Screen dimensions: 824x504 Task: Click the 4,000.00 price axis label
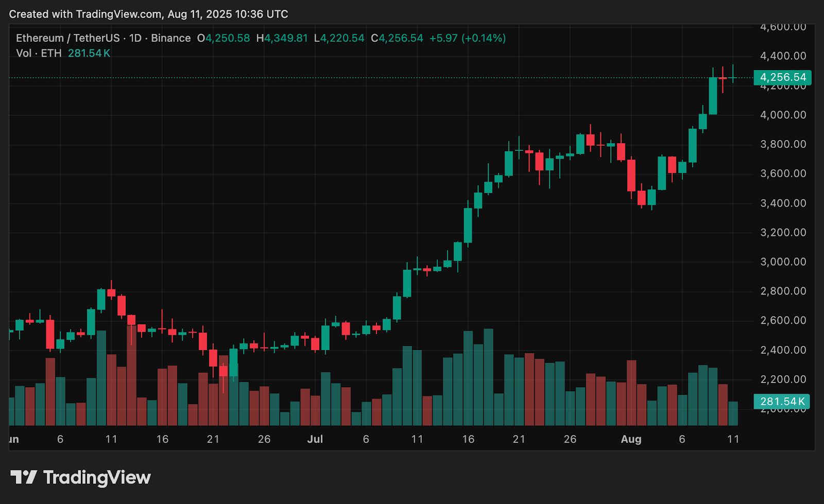[783, 115]
